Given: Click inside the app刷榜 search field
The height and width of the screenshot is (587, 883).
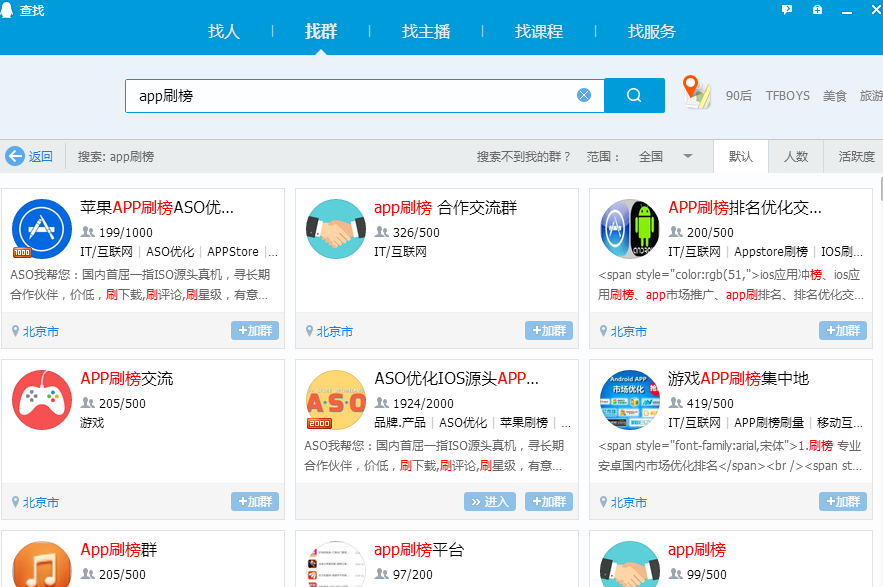Looking at the screenshot, I should click(350, 96).
